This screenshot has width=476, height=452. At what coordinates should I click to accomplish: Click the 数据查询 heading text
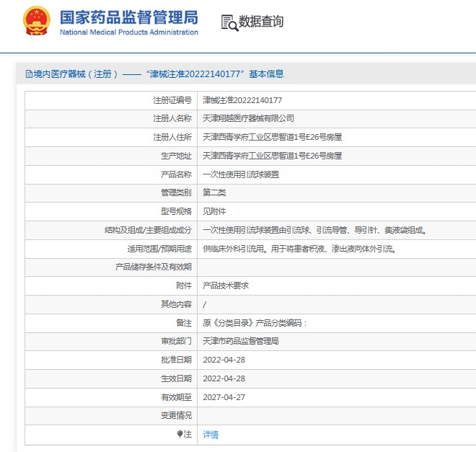261,22
